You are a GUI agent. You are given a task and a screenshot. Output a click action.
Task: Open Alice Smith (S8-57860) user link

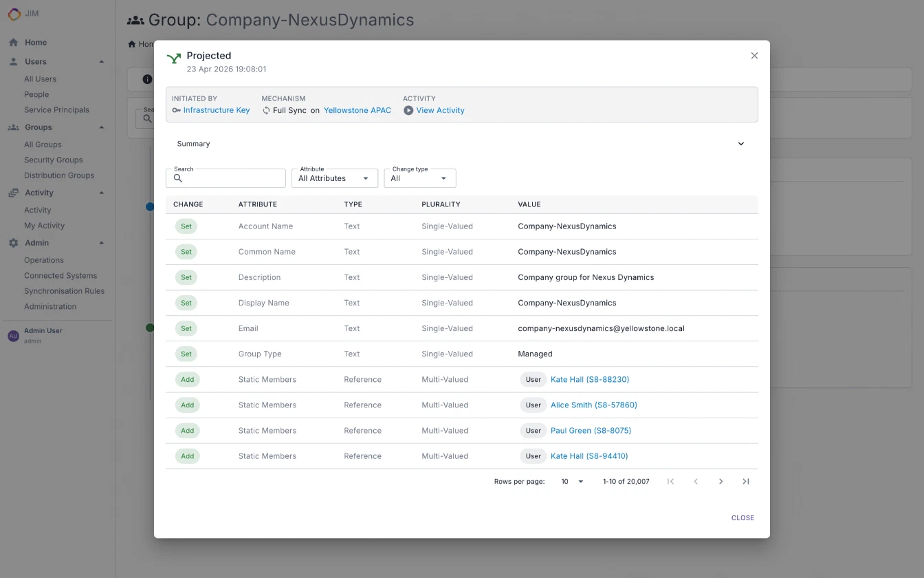click(x=593, y=405)
